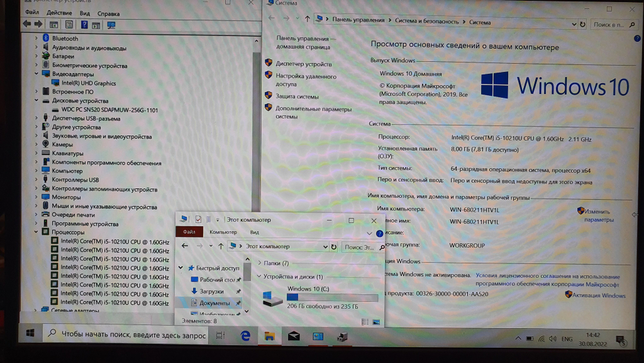644x363 pixels.
Task: Click the C: drive free space bar
Action: point(332,297)
